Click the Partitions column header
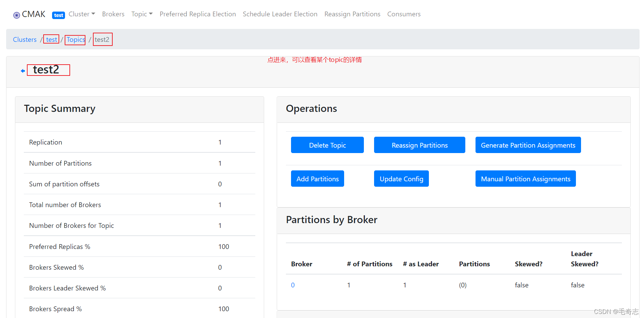 [x=474, y=264]
